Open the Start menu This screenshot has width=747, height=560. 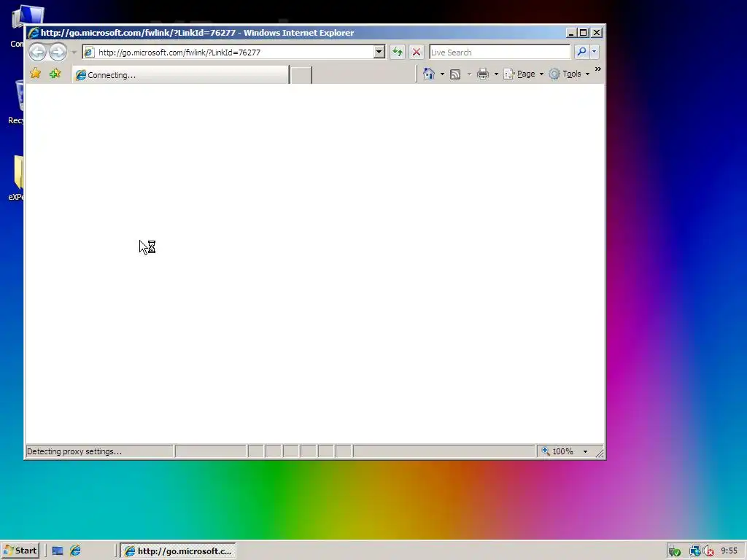pyautogui.click(x=20, y=551)
